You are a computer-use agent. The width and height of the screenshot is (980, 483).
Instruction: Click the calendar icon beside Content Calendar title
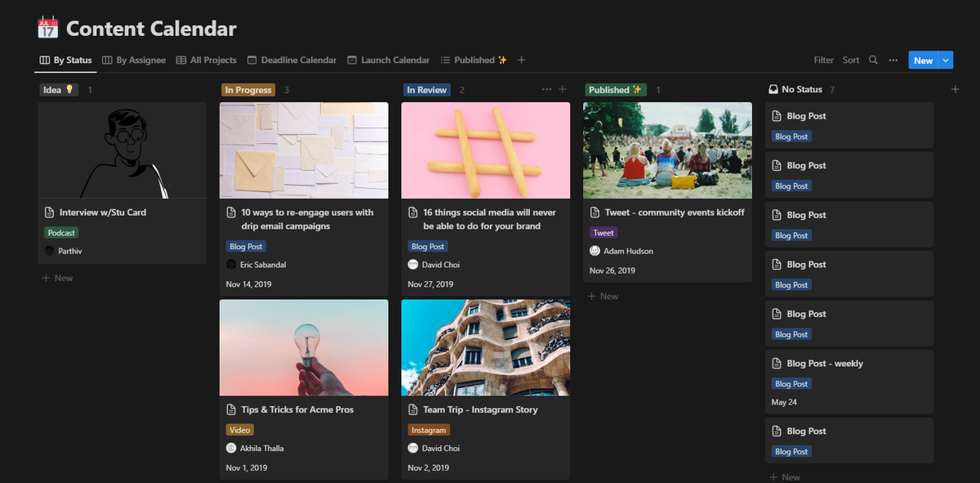click(48, 29)
